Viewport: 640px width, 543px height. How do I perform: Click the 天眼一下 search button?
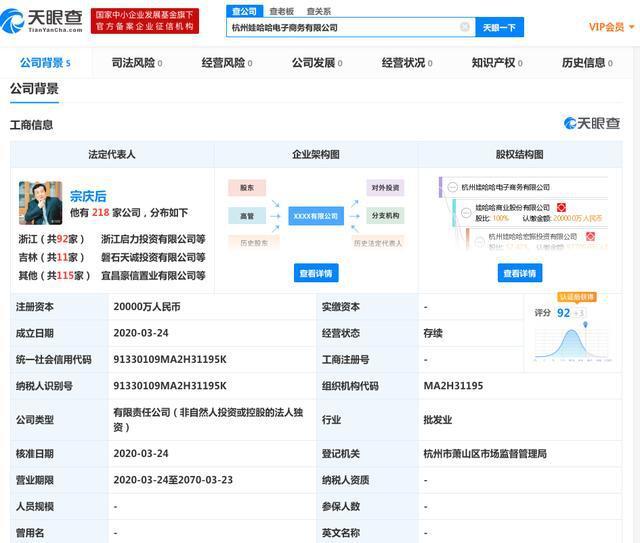point(499,27)
